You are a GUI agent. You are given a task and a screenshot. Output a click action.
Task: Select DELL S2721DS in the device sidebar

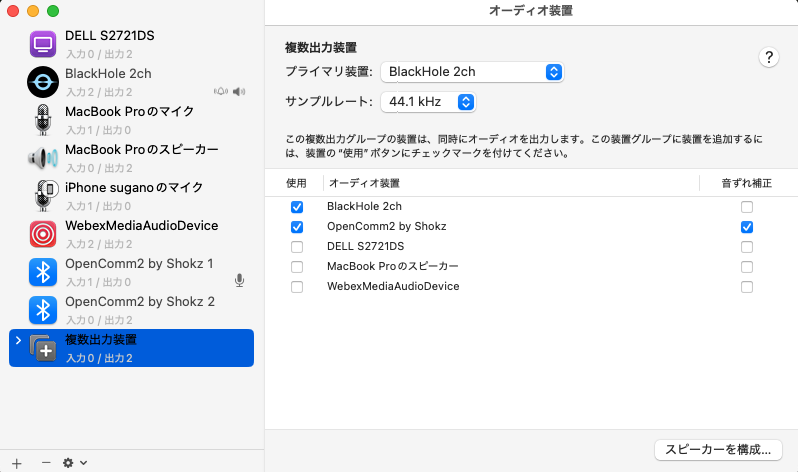(x=131, y=44)
